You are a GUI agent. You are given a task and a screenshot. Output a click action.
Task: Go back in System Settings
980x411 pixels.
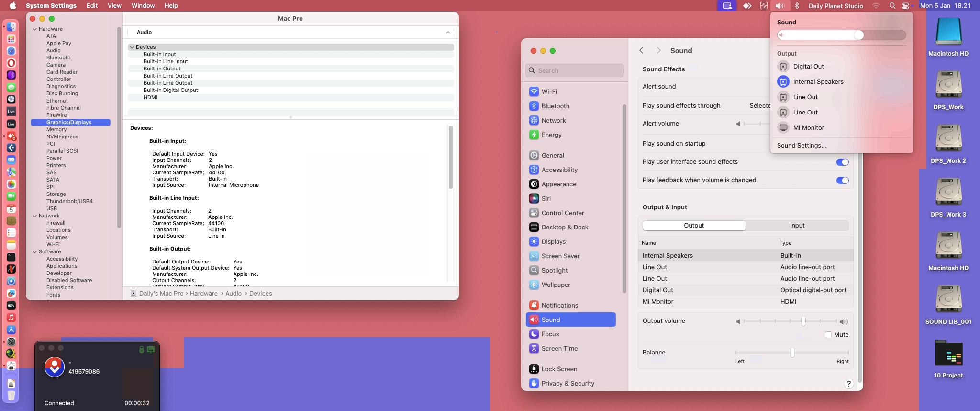pyautogui.click(x=641, y=50)
